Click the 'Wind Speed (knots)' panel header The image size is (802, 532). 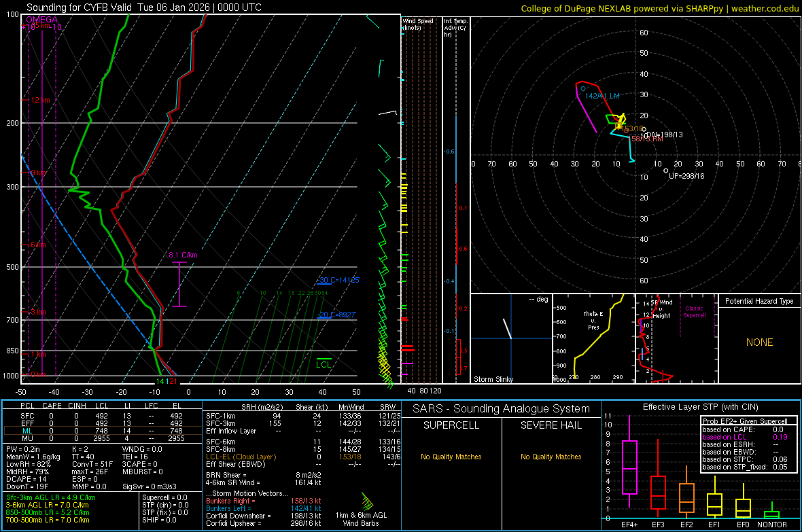pos(418,24)
